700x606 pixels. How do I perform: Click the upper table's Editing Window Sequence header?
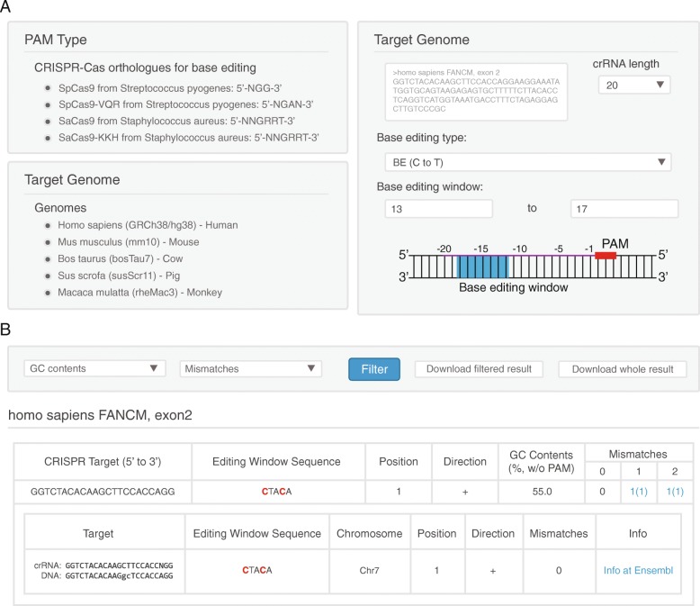tap(276, 462)
